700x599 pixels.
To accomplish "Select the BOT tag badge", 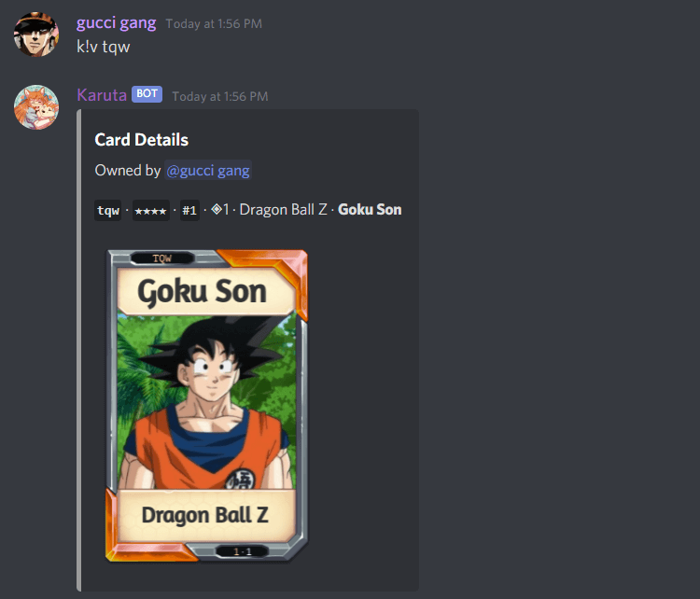I will pos(147,93).
